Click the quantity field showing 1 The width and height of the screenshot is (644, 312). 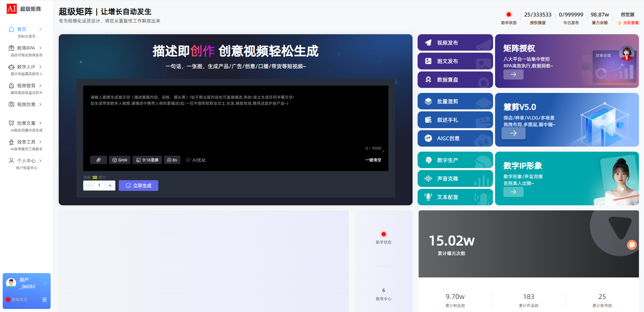[x=99, y=186]
